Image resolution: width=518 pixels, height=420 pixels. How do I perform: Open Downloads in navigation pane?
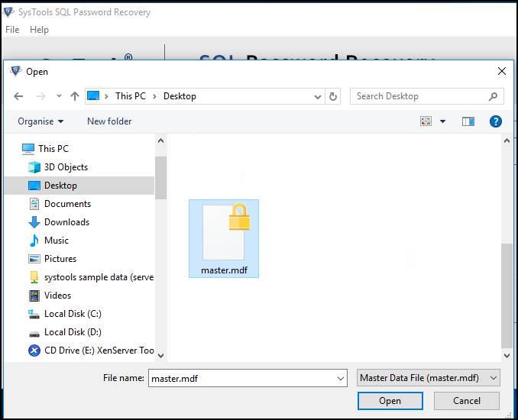[x=66, y=222]
